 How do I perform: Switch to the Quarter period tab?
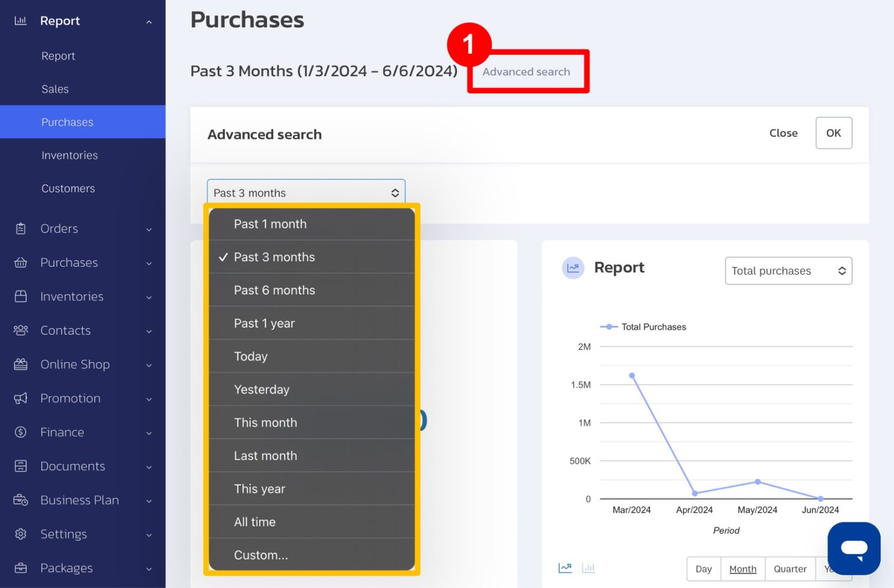click(790, 569)
